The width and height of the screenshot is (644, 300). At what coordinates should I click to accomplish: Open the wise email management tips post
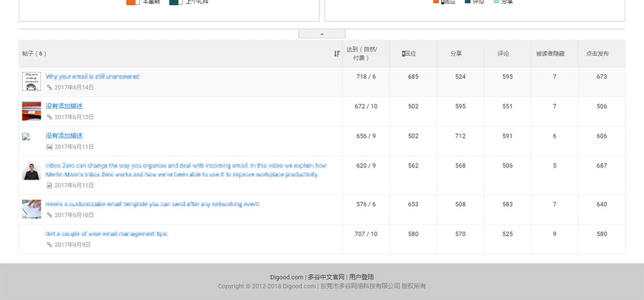pyautogui.click(x=107, y=234)
